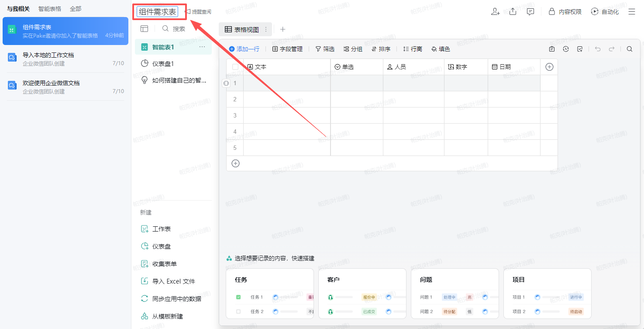Toggle the sidebar layout panel icon

144,29
